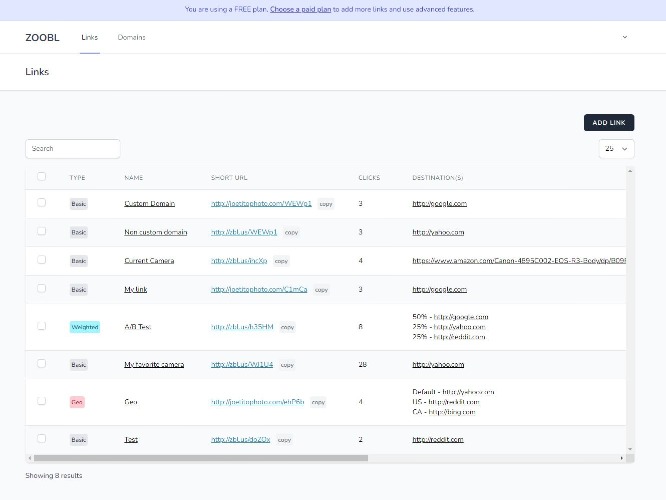The image size is (666, 500).
Task: Switch to the Domains tab
Action: tap(131, 37)
